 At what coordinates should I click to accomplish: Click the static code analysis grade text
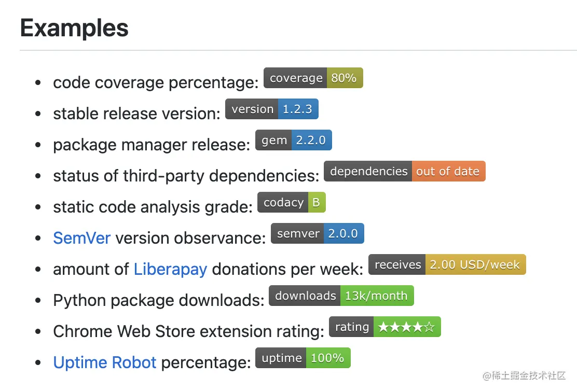[153, 207]
